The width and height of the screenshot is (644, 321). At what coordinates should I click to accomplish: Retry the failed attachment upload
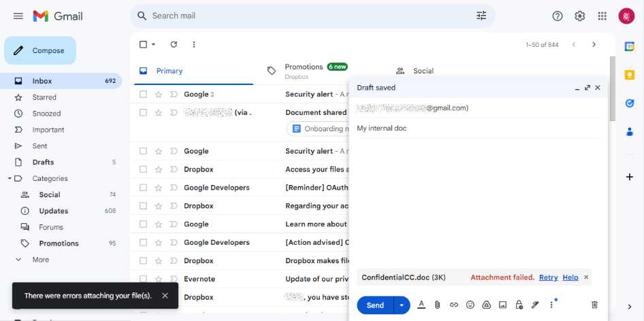click(x=548, y=277)
